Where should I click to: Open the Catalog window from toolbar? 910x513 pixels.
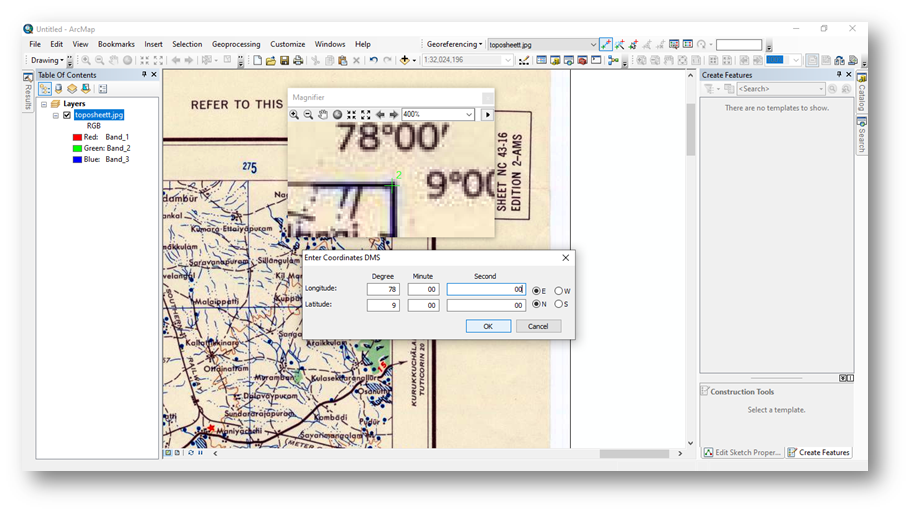point(555,60)
